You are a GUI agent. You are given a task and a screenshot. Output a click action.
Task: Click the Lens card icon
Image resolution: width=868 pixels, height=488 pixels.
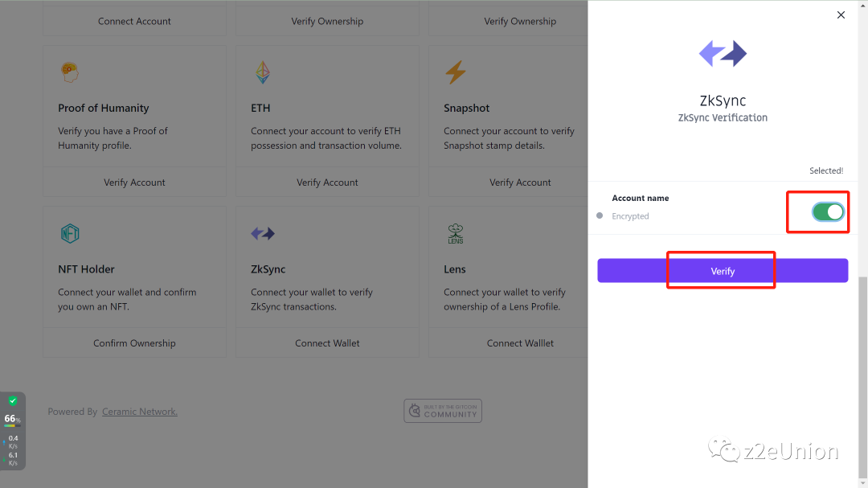(x=456, y=234)
